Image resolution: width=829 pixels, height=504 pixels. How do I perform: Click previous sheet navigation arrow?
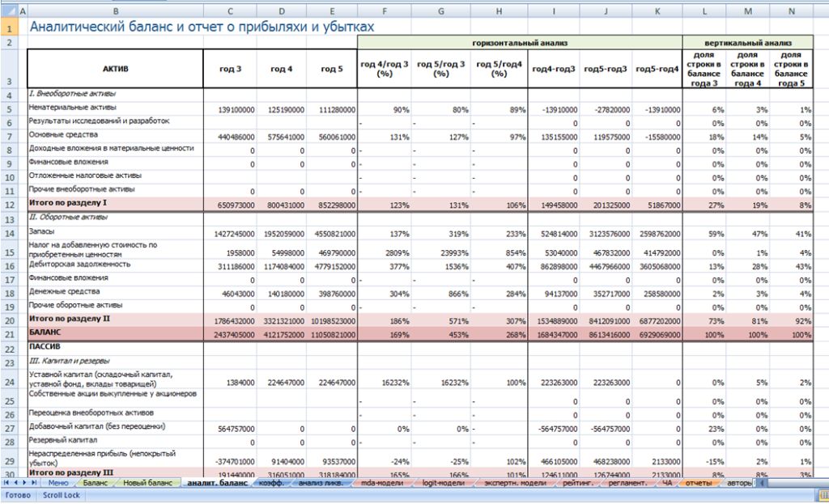(x=16, y=482)
